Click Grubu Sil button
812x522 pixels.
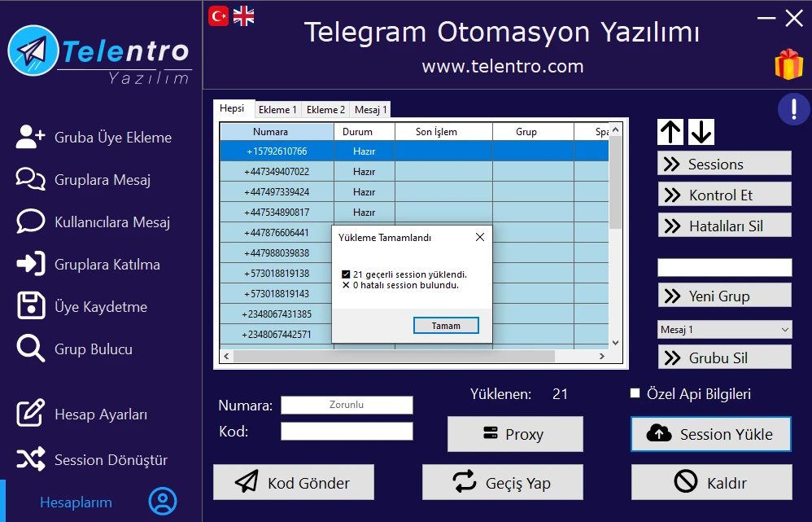click(x=724, y=357)
